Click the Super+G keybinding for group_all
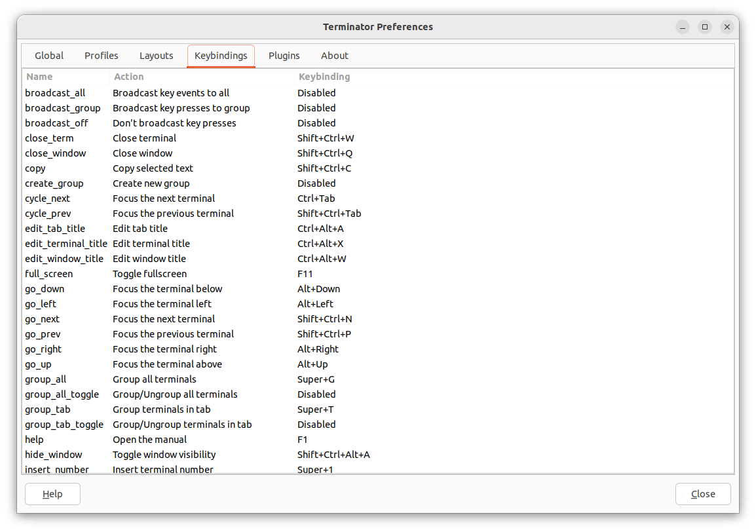The height and width of the screenshot is (532, 756). click(316, 379)
